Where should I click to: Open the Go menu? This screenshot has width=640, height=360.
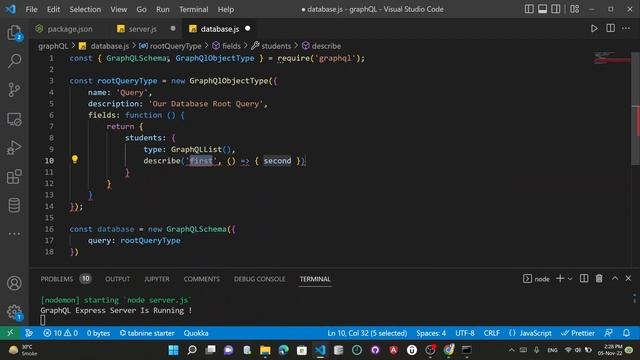coord(141,9)
